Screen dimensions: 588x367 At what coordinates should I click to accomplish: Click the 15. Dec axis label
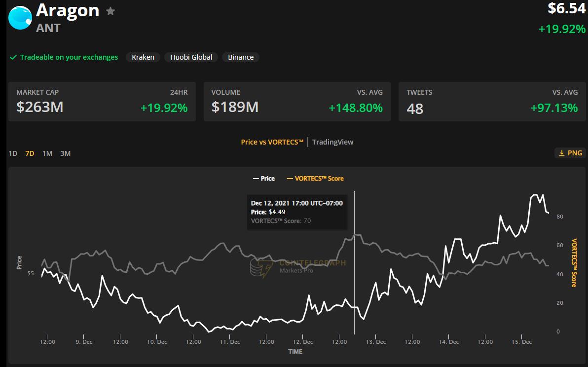pos(521,342)
